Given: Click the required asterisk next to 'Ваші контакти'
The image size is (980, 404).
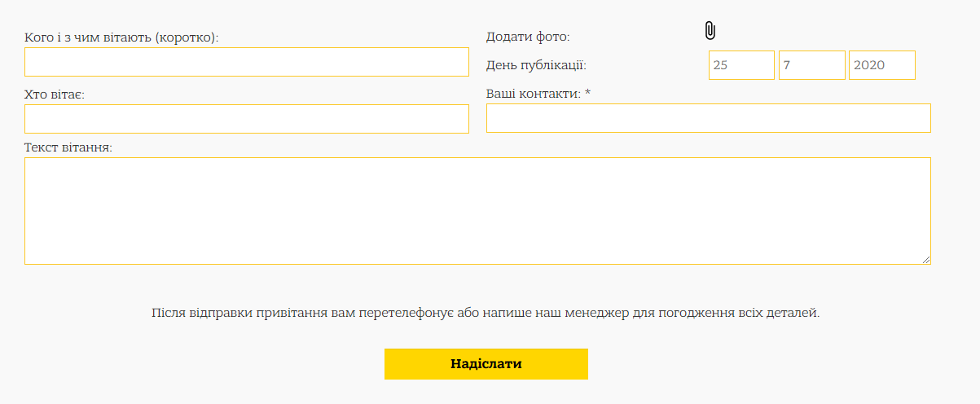Looking at the screenshot, I should pyautogui.click(x=587, y=93).
